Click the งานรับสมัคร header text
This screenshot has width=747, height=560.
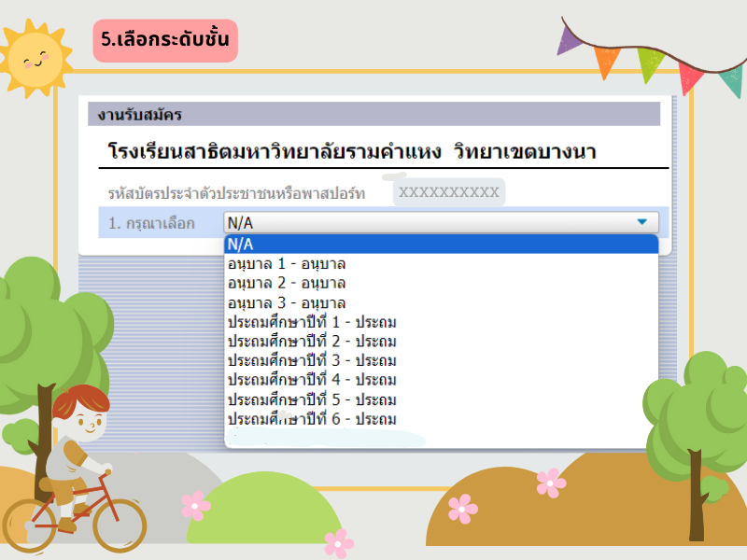coord(139,115)
